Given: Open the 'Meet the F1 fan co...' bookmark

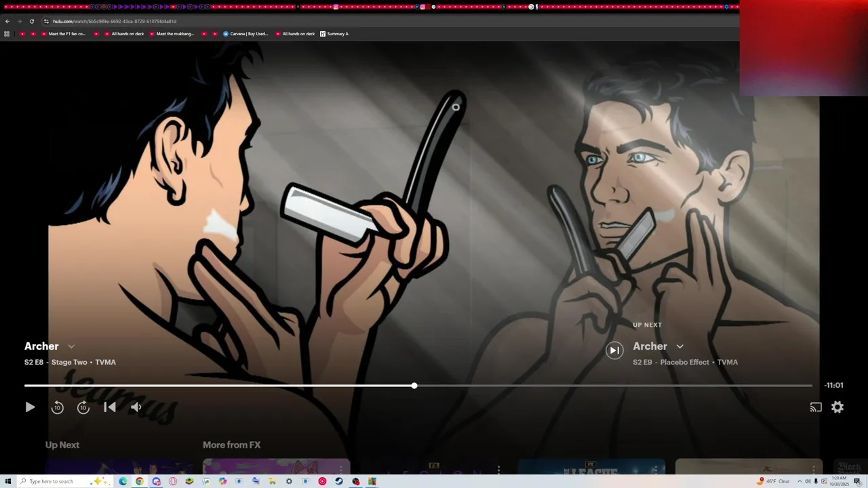Looking at the screenshot, I should click(63, 34).
